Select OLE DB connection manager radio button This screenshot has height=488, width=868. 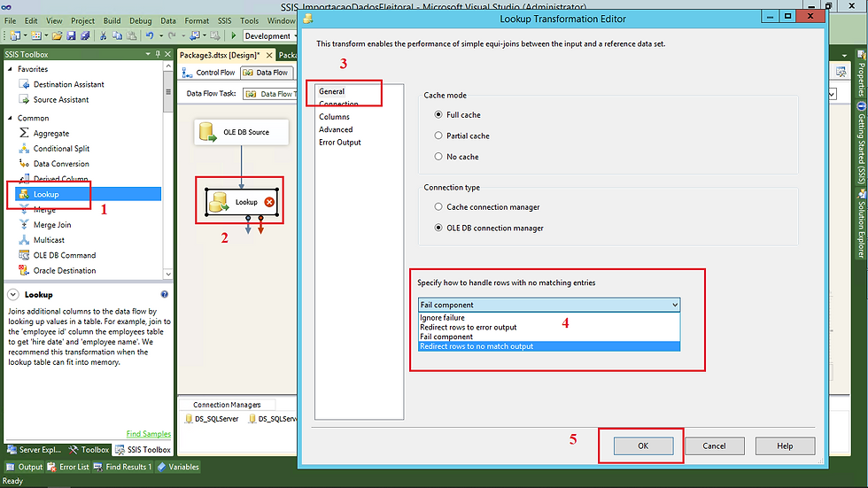tap(438, 228)
